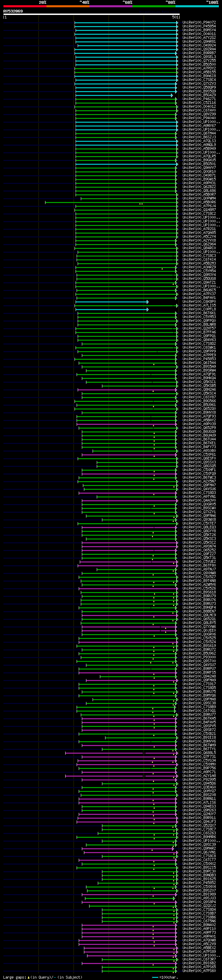Image resolution: width=222 pixels, height=980 pixels.
Task: Click hit label UniRef100_C7S8D2
Action: (199, 343)
